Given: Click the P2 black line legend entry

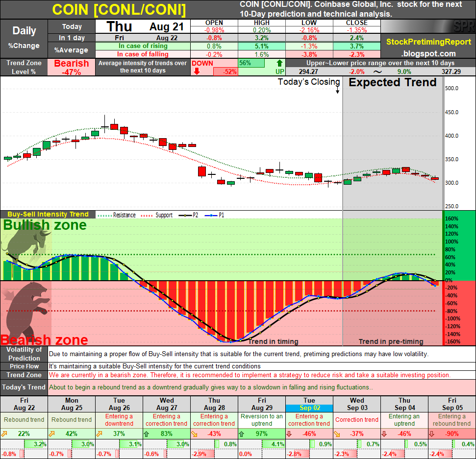Looking at the screenshot, I should [x=189, y=215].
